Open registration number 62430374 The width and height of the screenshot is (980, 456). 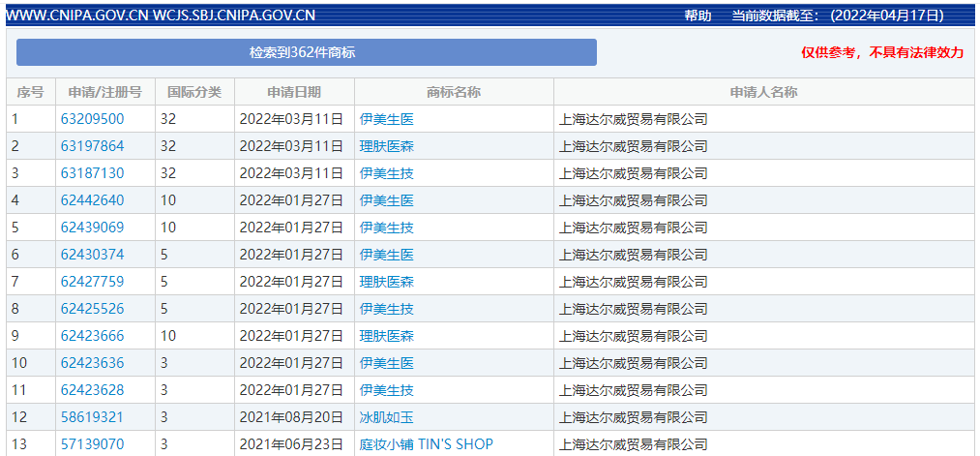coord(93,255)
